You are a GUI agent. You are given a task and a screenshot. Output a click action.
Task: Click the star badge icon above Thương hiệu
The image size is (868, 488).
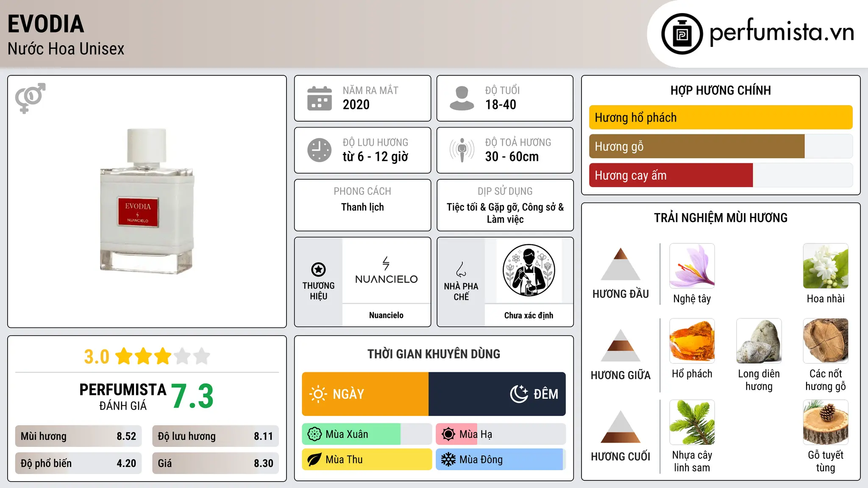coord(318,269)
